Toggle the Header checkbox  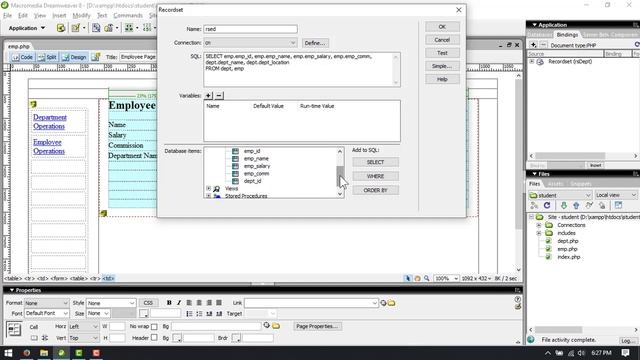coord(154,338)
